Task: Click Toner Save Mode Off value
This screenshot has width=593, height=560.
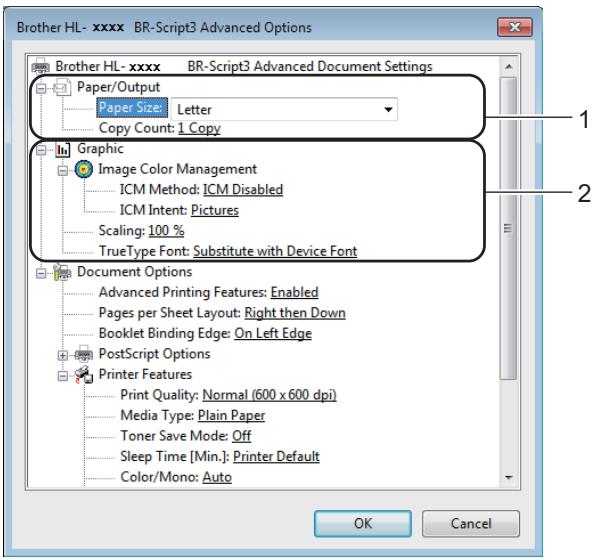Action: 241,436
